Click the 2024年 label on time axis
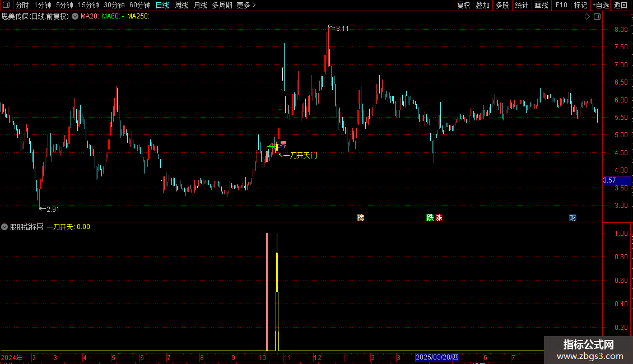633x364 pixels. [x=12, y=357]
